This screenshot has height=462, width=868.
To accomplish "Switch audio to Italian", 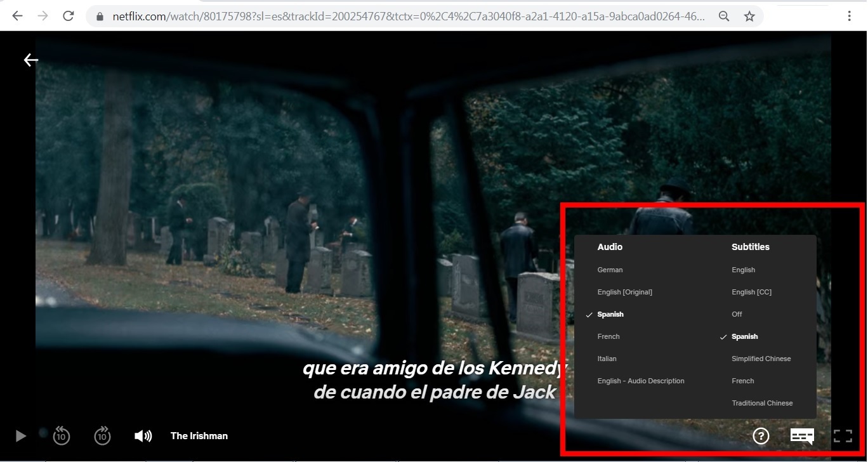I will 607,359.
